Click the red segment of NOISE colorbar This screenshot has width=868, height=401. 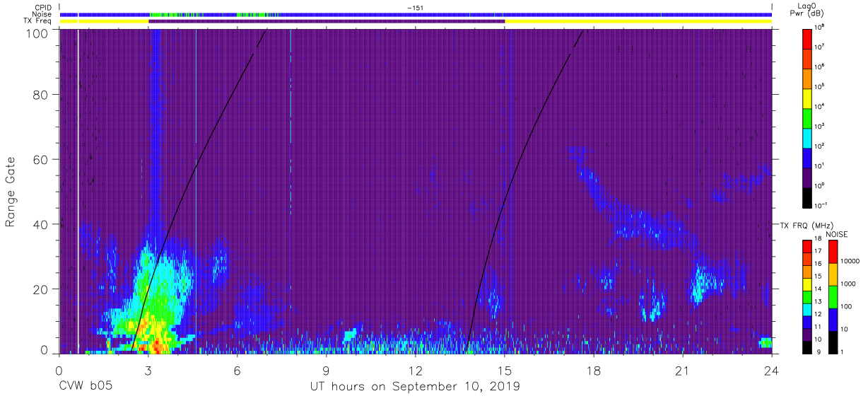tap(833, 252)
